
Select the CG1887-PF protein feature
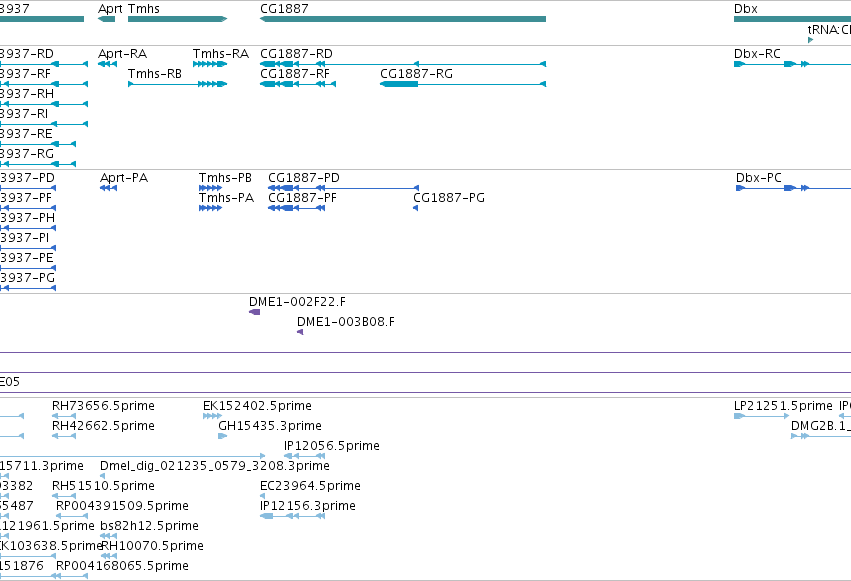[x=296, y=208]
